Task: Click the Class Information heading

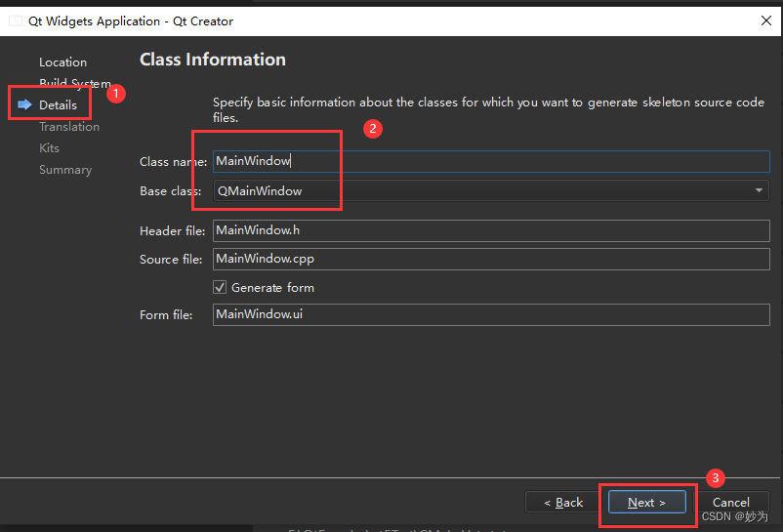Action: click(213, 60)
